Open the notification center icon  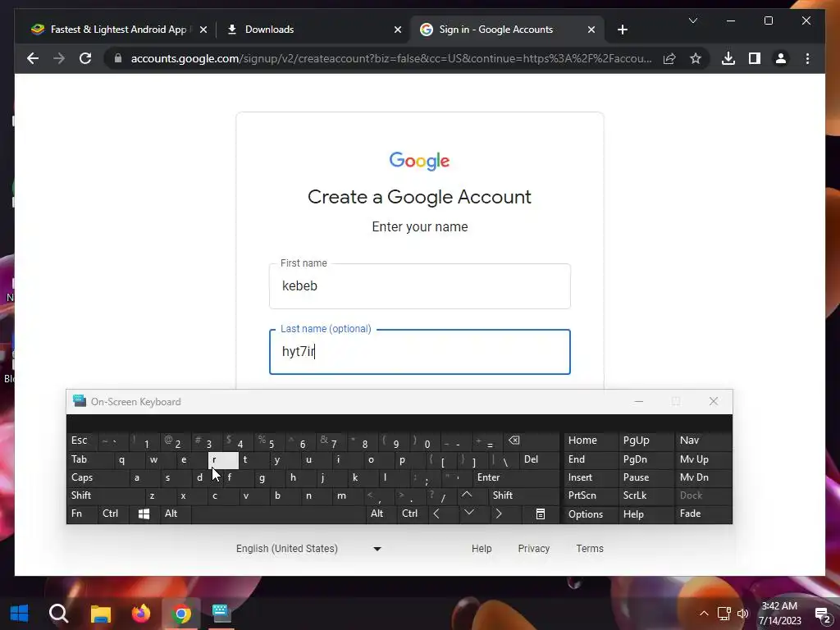(x=822, y=614)
